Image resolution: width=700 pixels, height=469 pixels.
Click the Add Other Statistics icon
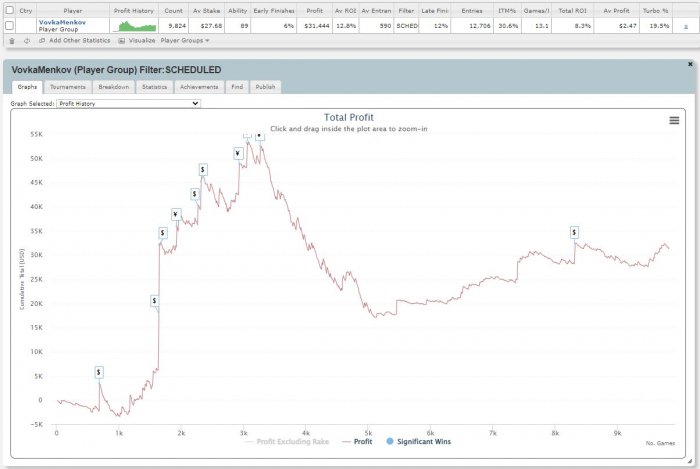[42, 41]
